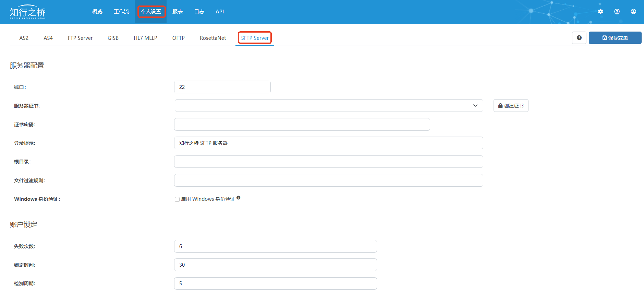Switch to the HL7 MLLP tab
Viewport: 644px width, 302px height.
145,38
